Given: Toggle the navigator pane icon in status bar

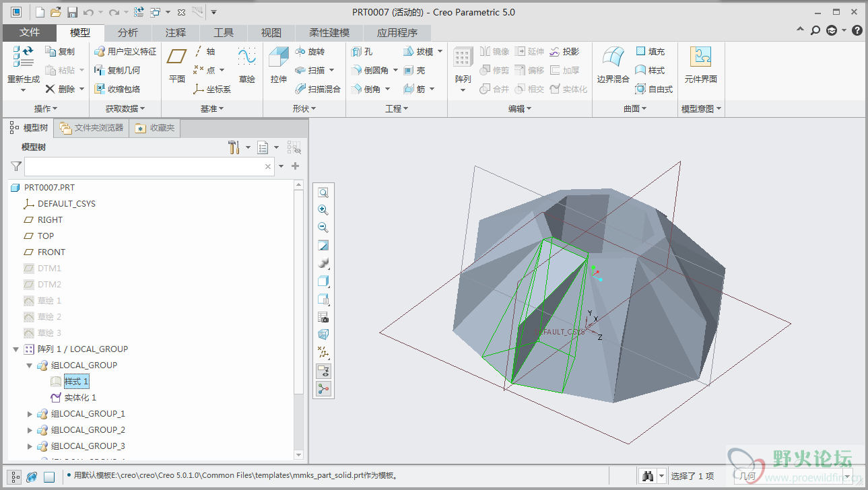Looking at the screenshot, I should point(15,477).
